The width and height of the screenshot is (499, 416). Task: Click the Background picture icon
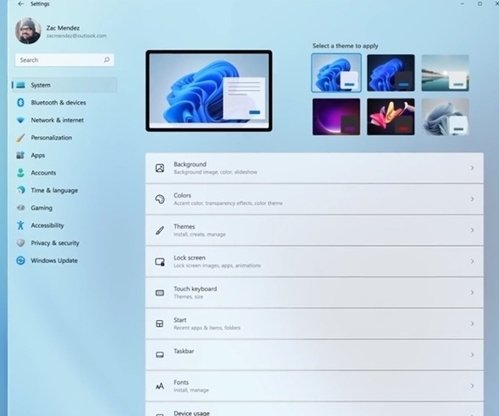point(160,168)
